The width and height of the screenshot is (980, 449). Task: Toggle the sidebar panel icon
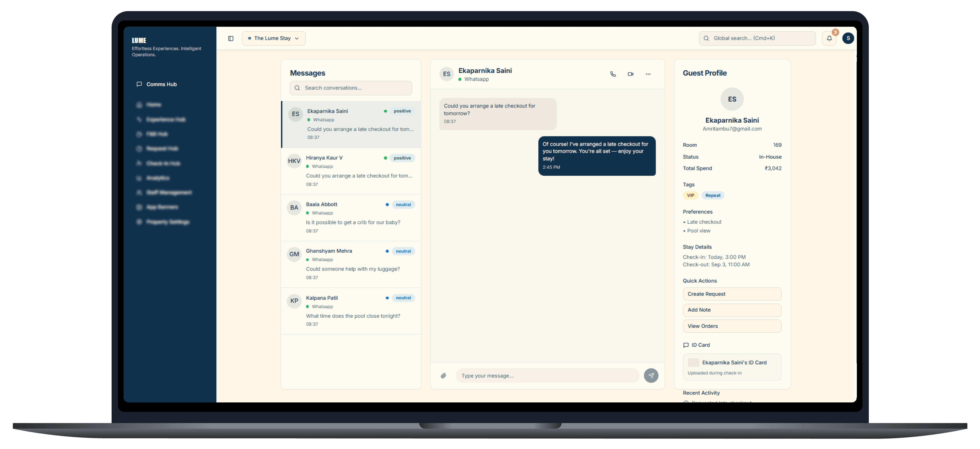[230, 38]
